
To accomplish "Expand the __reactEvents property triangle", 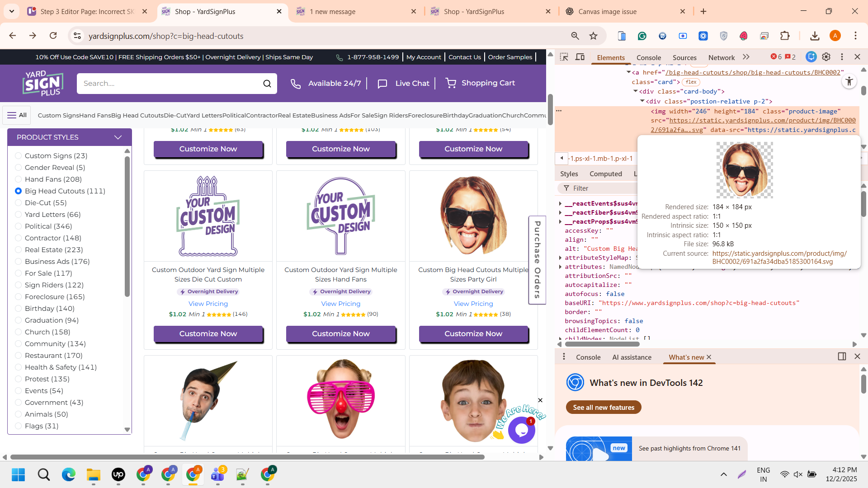I will pyautogui.click(x=560, y=204).
